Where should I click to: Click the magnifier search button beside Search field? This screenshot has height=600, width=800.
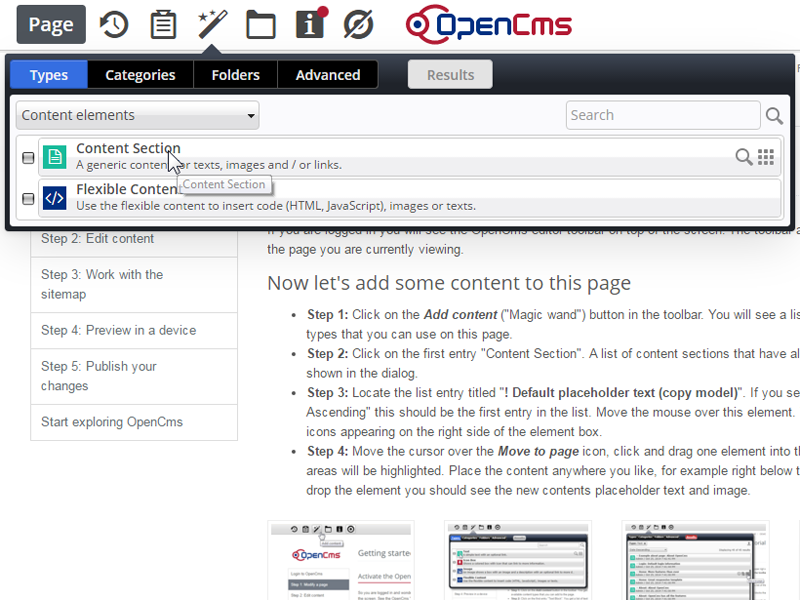point(774,116)
